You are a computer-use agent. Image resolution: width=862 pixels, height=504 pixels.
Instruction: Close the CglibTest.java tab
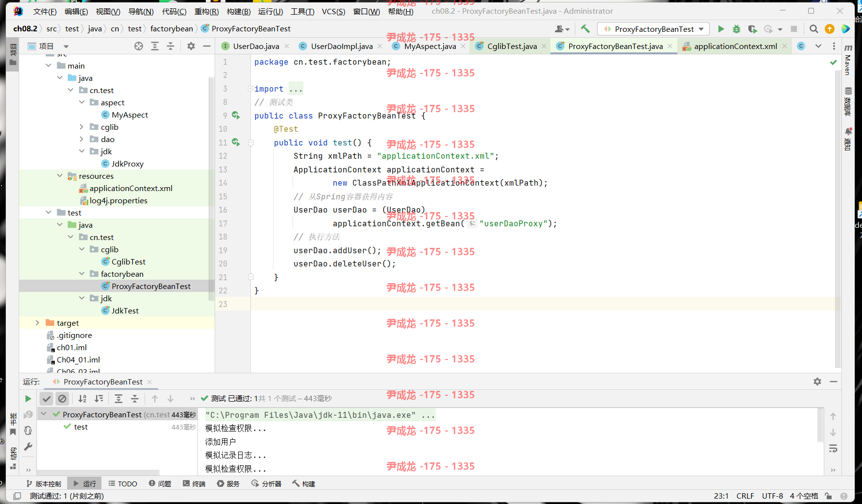pyautogui.click(x=544, y=46)
